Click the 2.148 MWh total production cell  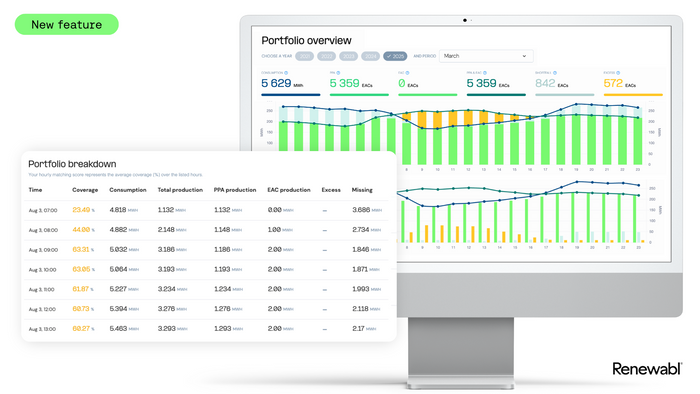172,230
